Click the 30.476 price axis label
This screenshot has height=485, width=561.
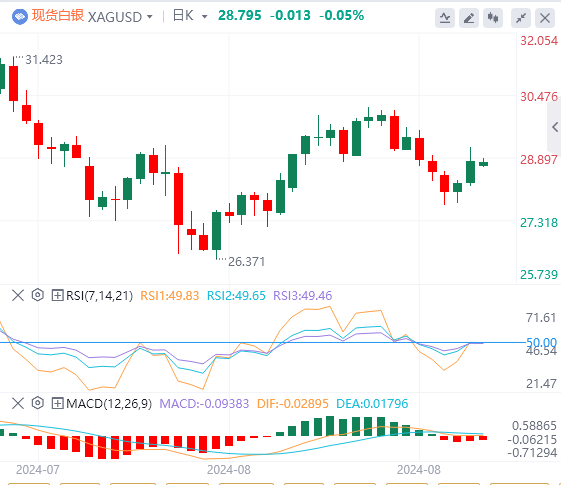pos(539,97)
